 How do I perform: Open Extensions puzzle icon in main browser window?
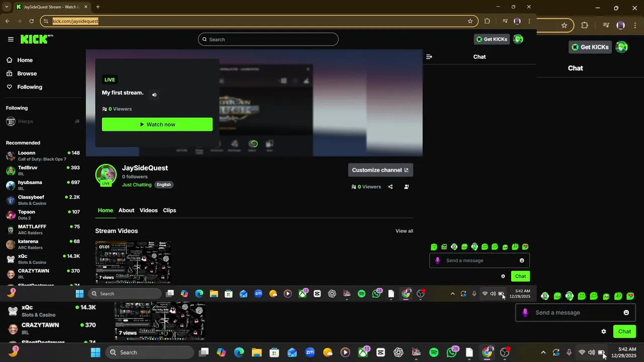pos(487,21)
